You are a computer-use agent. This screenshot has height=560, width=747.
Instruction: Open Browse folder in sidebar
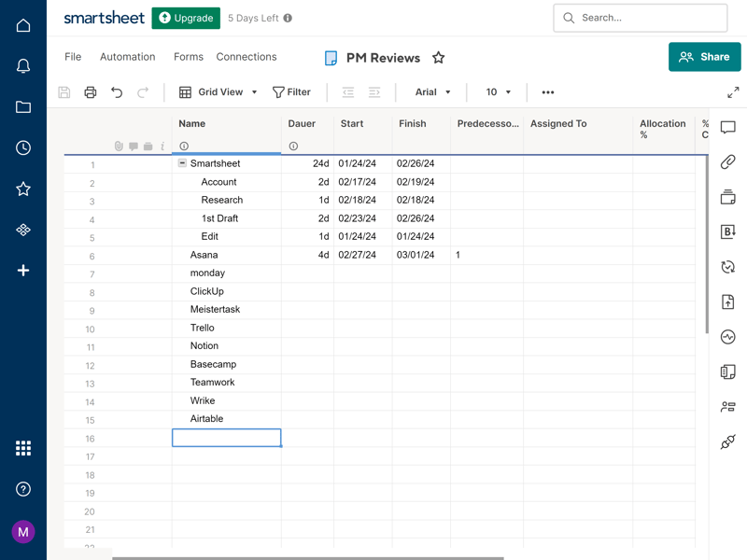tap(22, 106)
